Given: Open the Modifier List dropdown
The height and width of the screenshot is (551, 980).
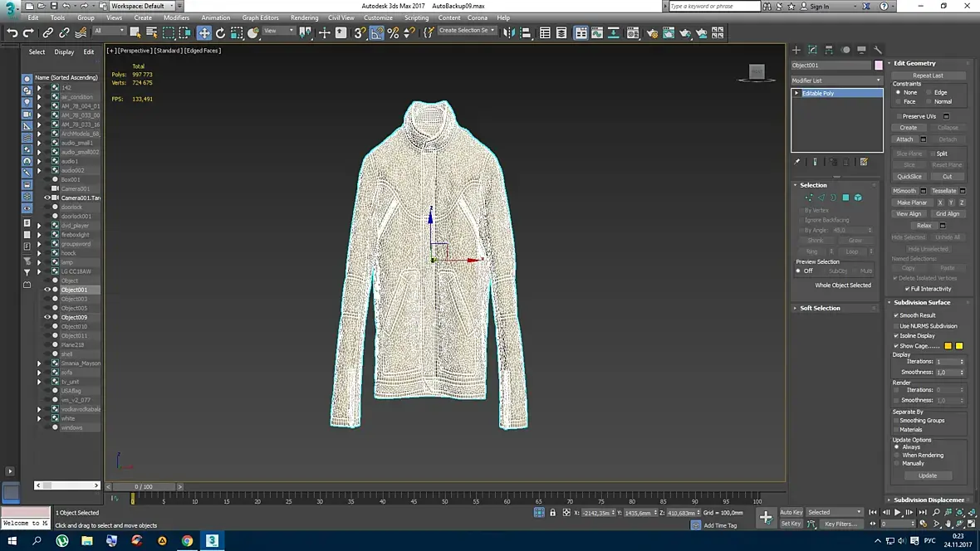Looking at the screenshot, I should [x=836, y=80].
